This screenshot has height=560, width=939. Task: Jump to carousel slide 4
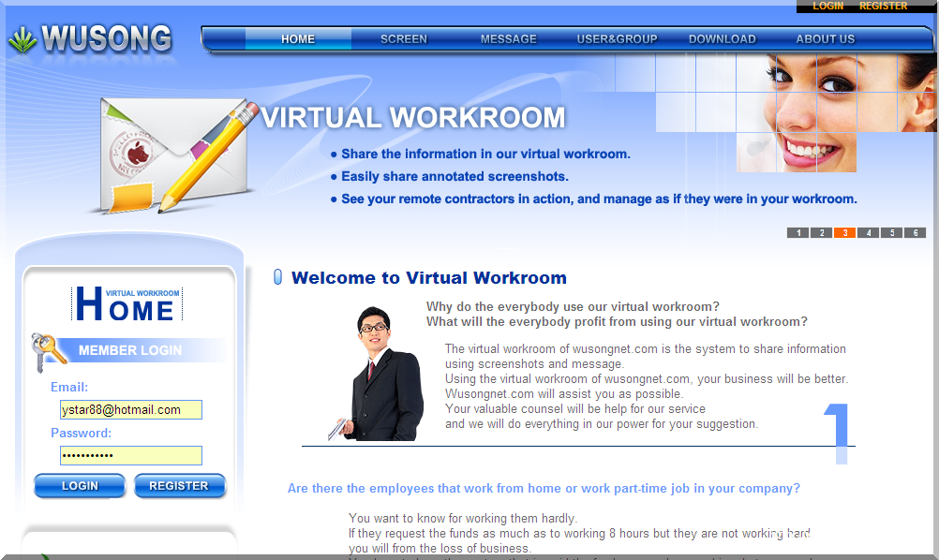coord(868,232)
